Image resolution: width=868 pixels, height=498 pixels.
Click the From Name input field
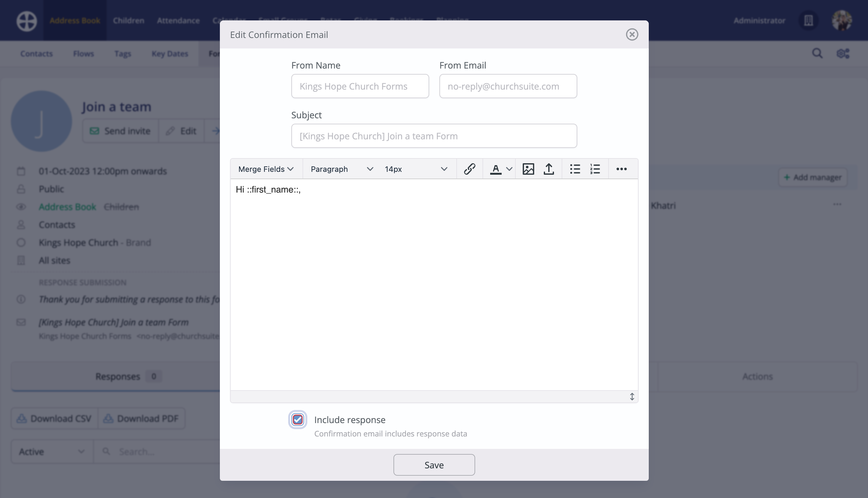(360, 86)
